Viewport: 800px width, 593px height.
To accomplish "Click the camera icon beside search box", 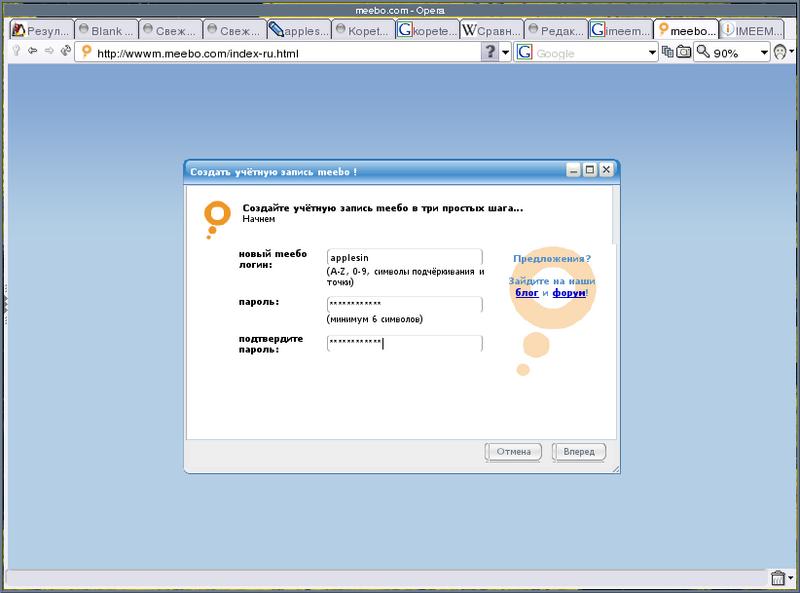I will [684, 52].
